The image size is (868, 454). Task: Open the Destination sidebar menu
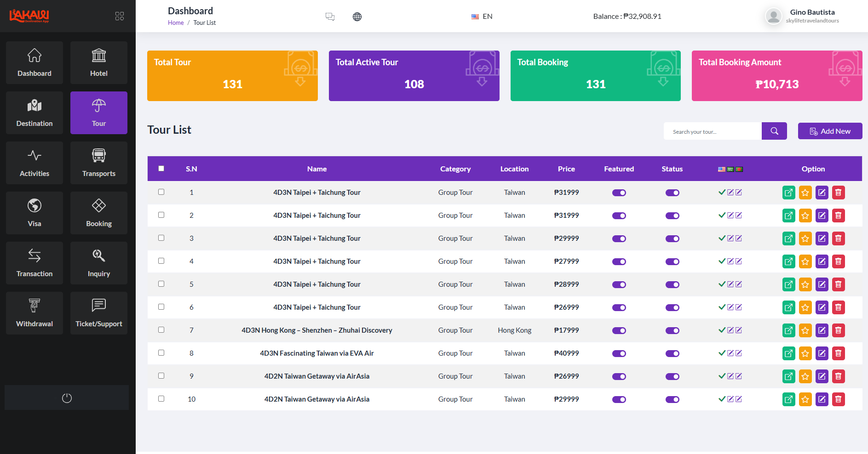click(34, 113)
